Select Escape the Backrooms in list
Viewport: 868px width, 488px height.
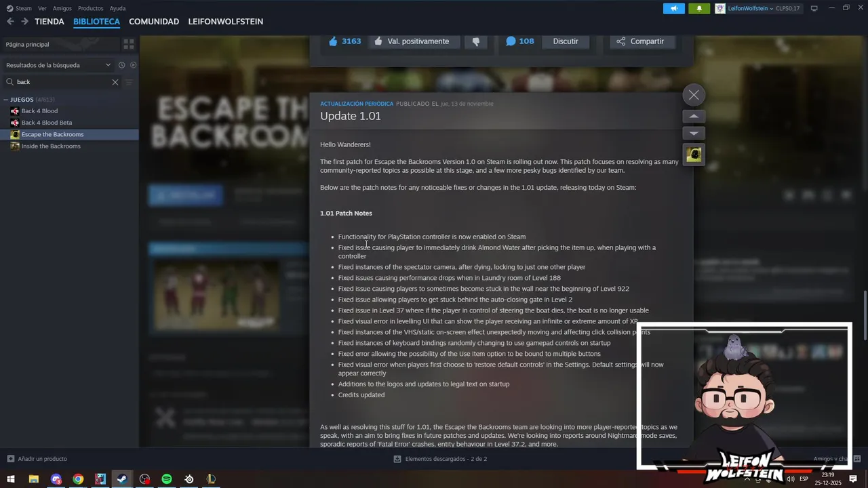[x=69, y=134]
